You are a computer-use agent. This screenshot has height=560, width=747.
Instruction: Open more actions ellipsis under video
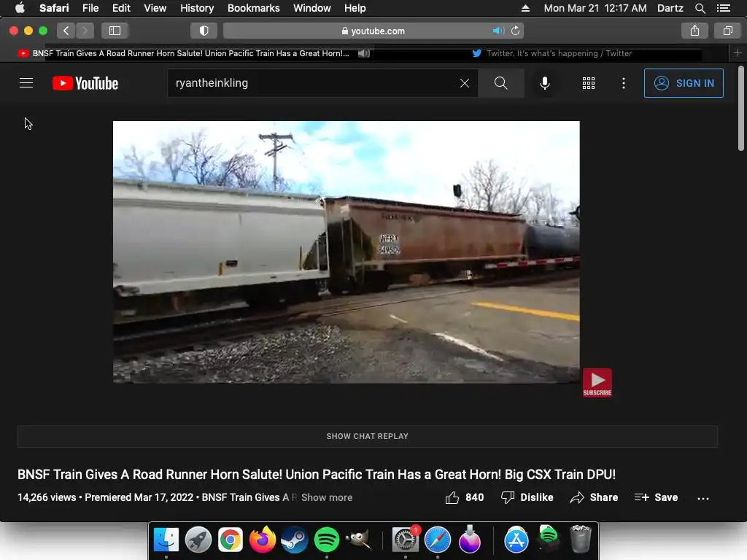703,498
